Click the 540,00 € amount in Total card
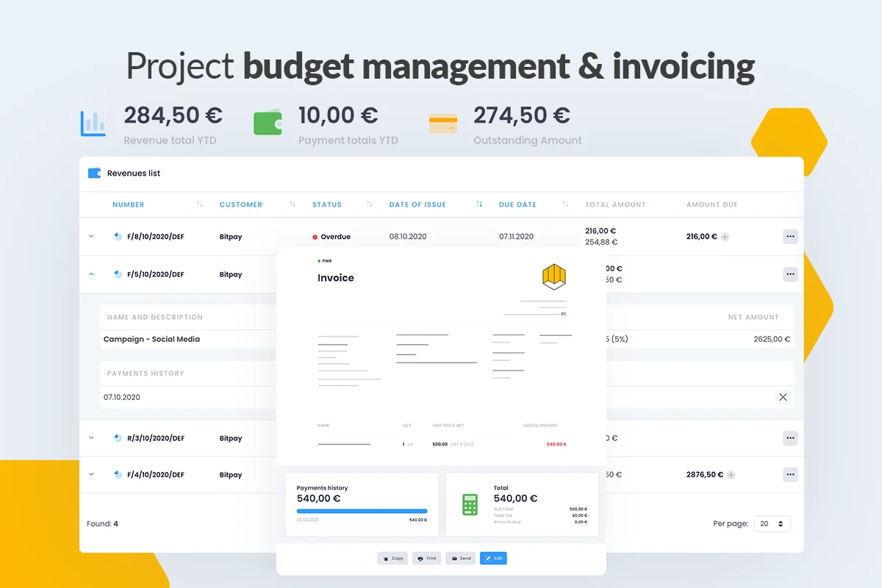This screenshot has height=588, width=882. [516, 498]
